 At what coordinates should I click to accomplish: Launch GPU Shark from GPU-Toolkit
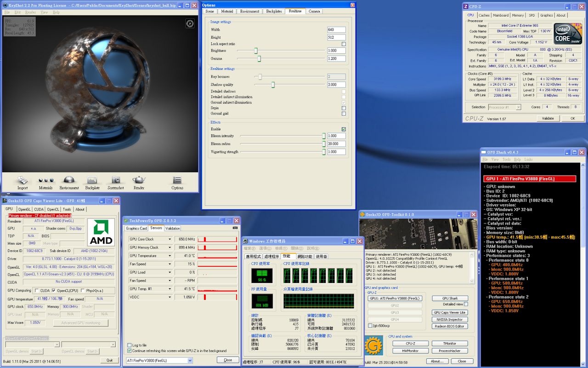coord(450,299)
